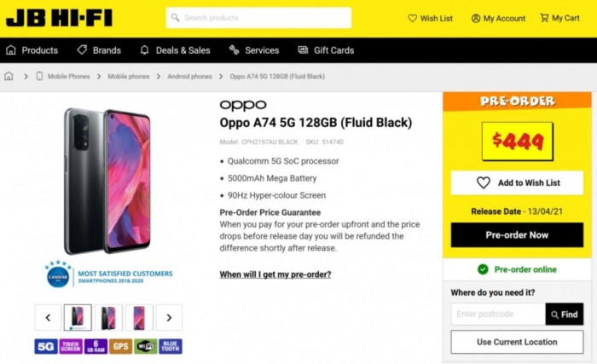Click the 5G feature badge
Image resolution: width=597 pixels, height=364 pixels.
pos(45,346)
